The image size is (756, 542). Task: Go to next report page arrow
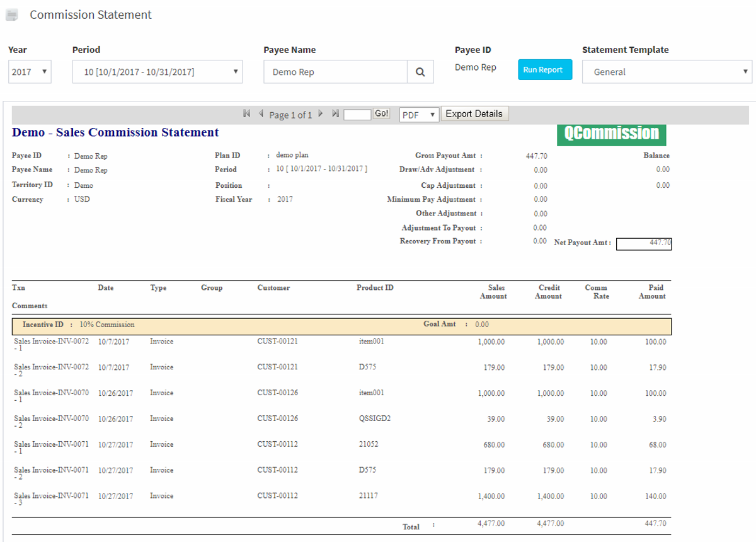click(x=321, y=114)
